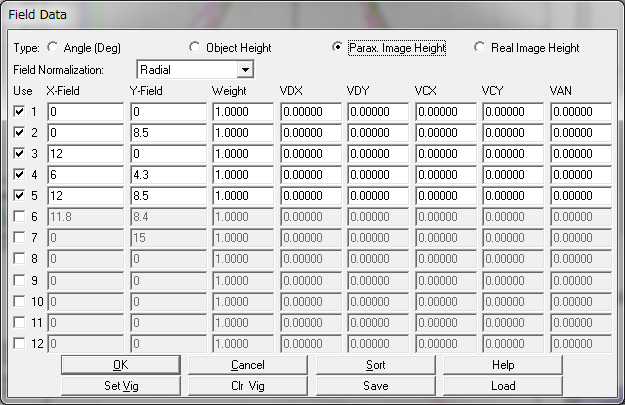Click X-Field value 12 in field 5
The image size is (625, 405).
(x=86, y=195)
